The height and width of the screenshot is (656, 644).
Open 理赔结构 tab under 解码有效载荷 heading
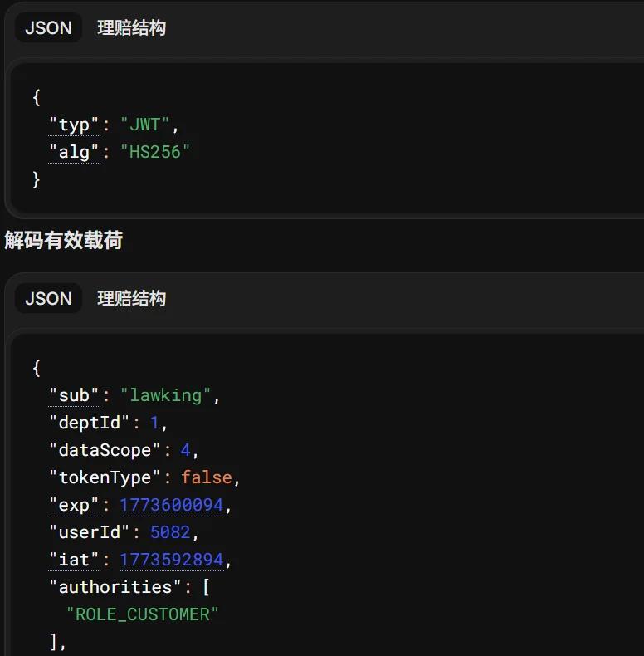[x=131, y=298]
